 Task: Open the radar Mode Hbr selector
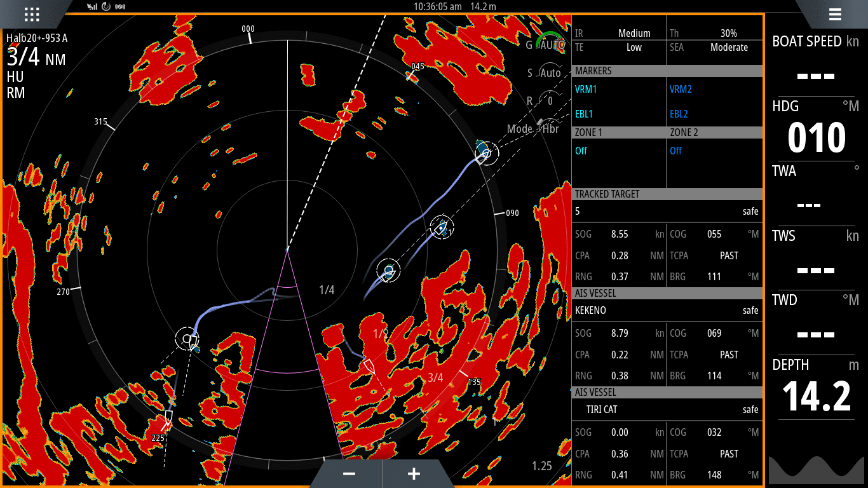(549, 128)
